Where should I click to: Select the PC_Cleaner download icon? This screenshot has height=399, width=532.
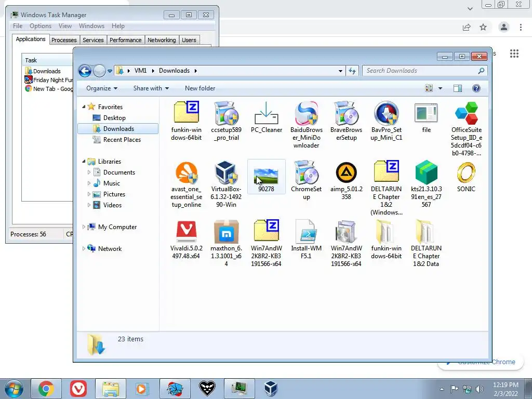coord(267,117)
